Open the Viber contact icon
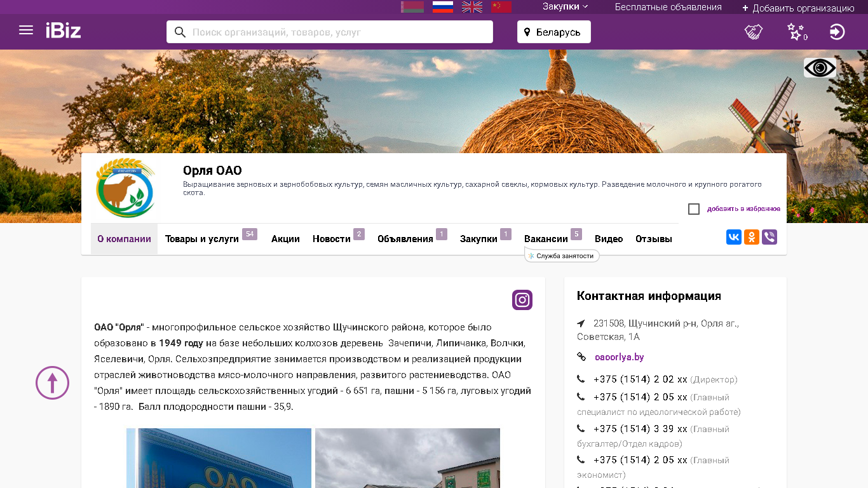The width and height of the screenshot is (868, 488). click(x=770, y=237)
